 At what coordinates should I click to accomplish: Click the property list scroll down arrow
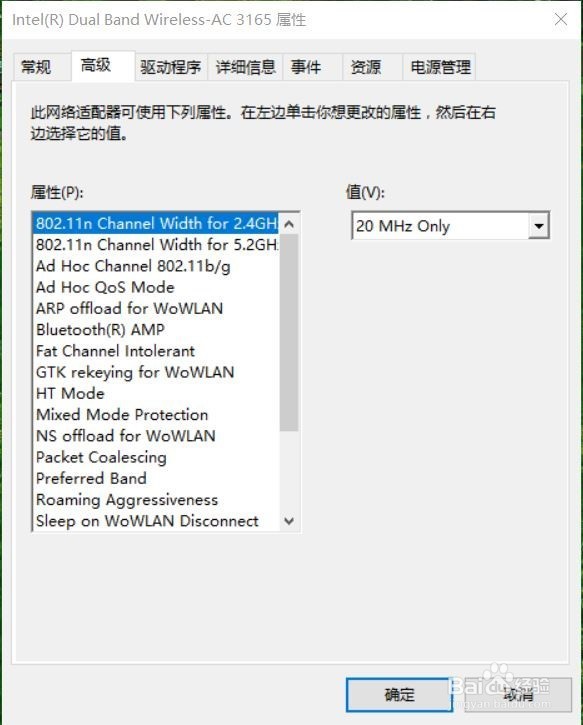[x=289, y=521]
